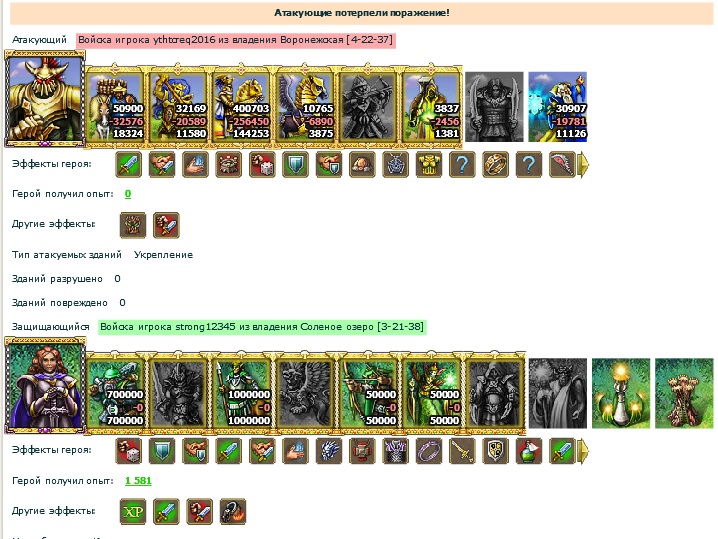Click the defender's female hero portrait
This screenshot has height=539, width=718.
(45, 386)
